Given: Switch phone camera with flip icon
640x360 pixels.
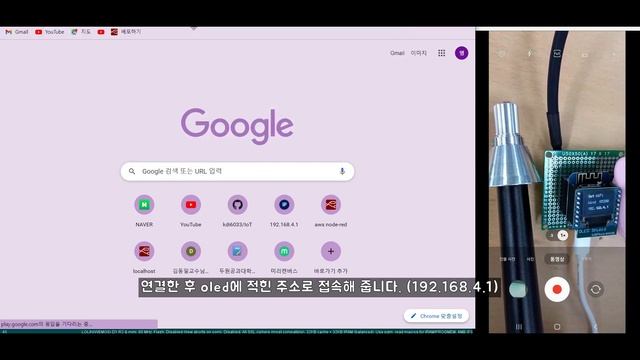Looking at the screenshot, I should pyautogui.click(x=596, y=289).
